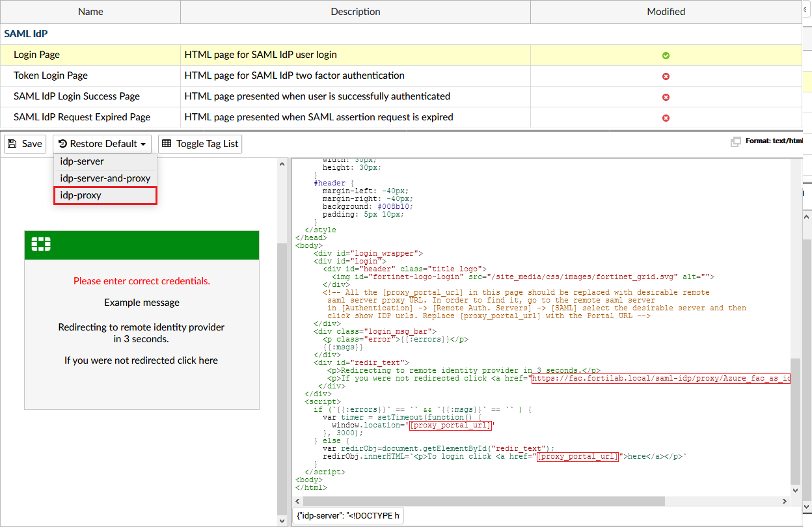Sort table by Name column header

click(x=90, y=12)
